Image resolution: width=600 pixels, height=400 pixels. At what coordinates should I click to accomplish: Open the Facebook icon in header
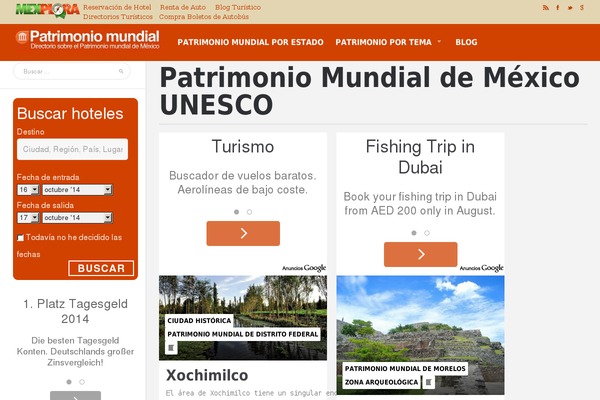coord(558,7)
